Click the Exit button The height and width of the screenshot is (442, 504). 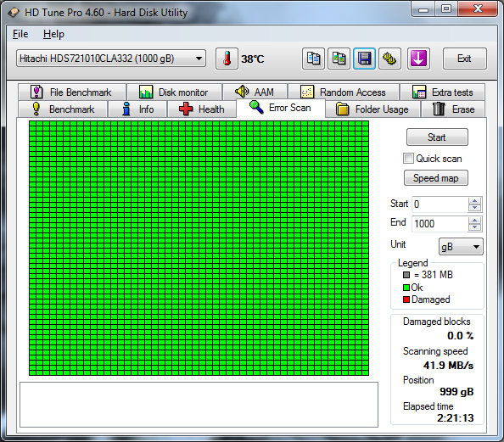(x=464, y=59)
